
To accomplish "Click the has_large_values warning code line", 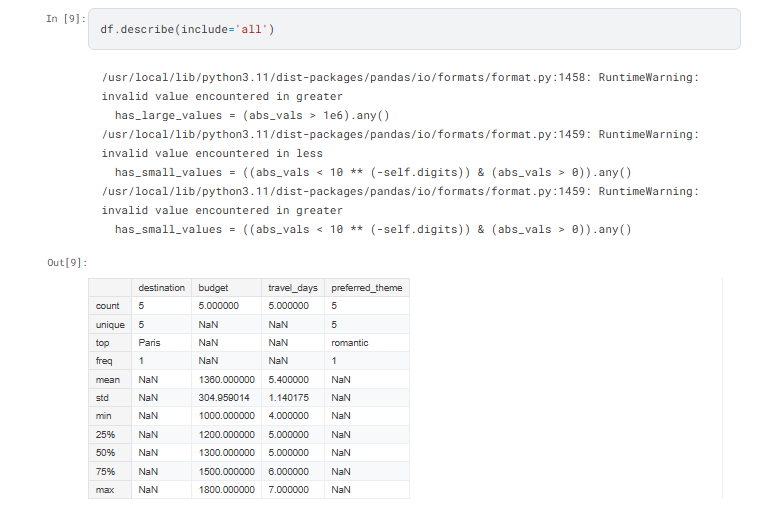I will coord(252,115).
